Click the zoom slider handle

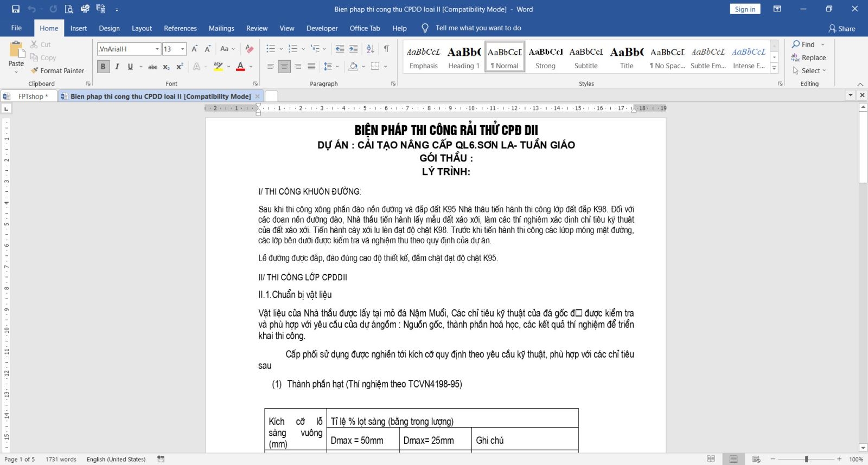806,459
